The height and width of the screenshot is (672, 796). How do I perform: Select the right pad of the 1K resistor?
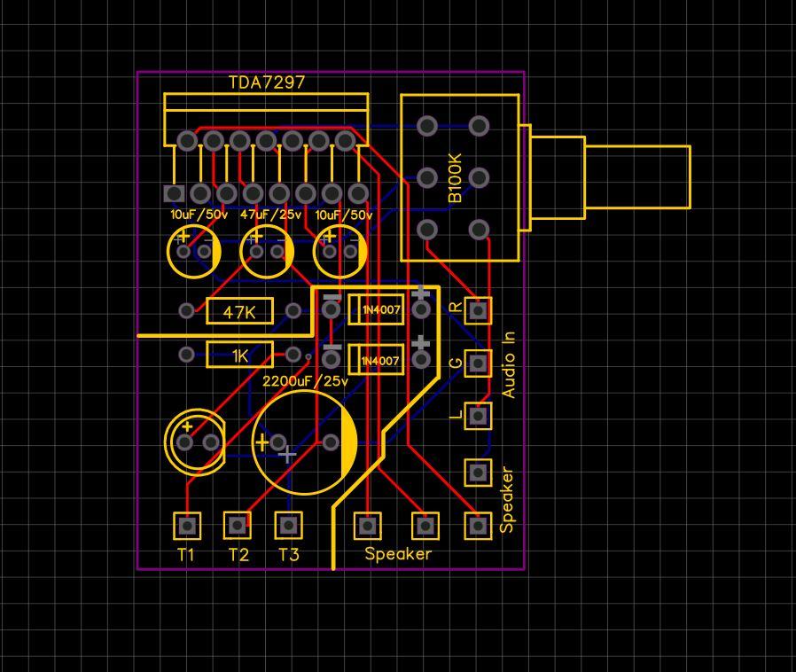click(293, 354)
